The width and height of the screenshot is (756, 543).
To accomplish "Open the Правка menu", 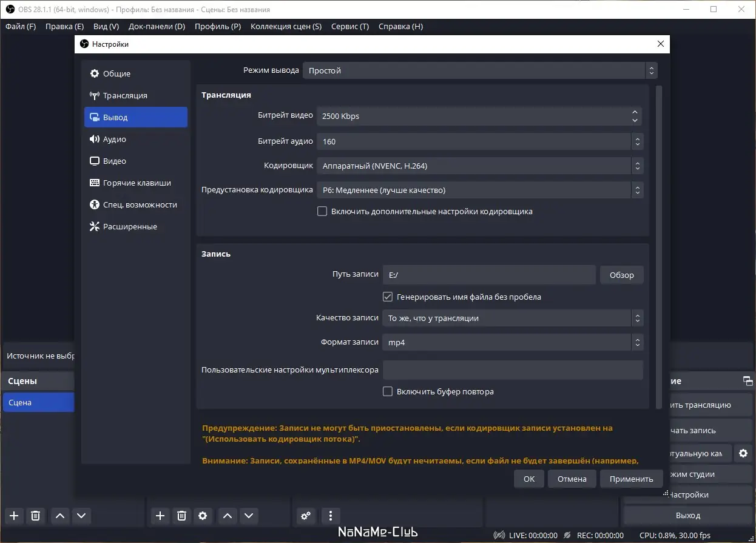I will tap(64, 27).
